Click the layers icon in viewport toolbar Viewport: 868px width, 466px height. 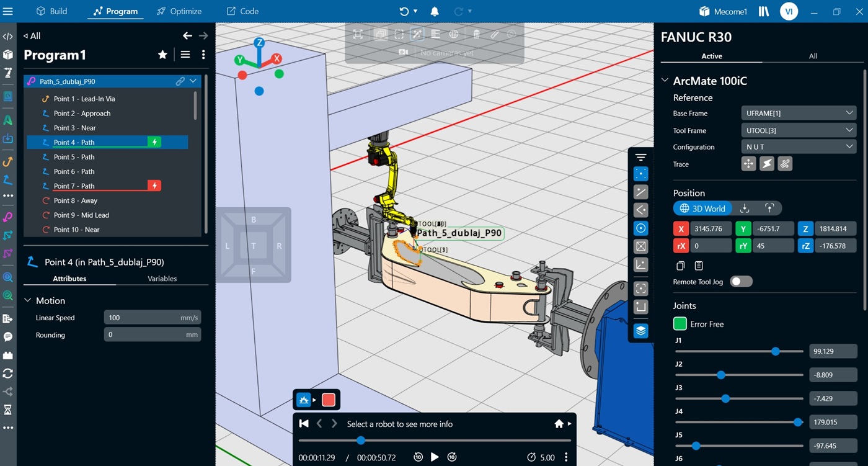click(641, 331)
